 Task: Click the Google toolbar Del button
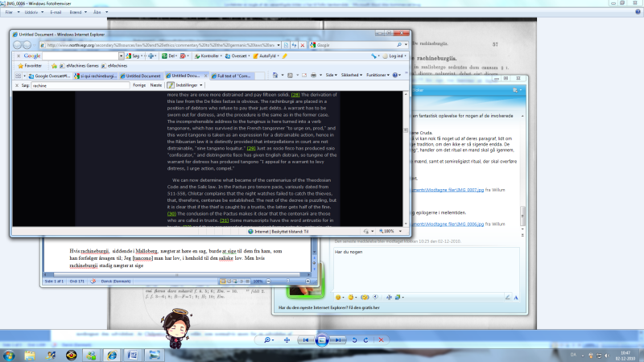point(169,56)
